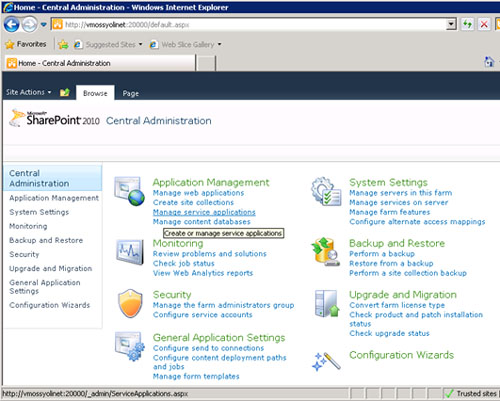Image resolution: width=500 pixels, height=401 pixels.
Task: Click Check upgrade status link
Action: coord(389,333)
